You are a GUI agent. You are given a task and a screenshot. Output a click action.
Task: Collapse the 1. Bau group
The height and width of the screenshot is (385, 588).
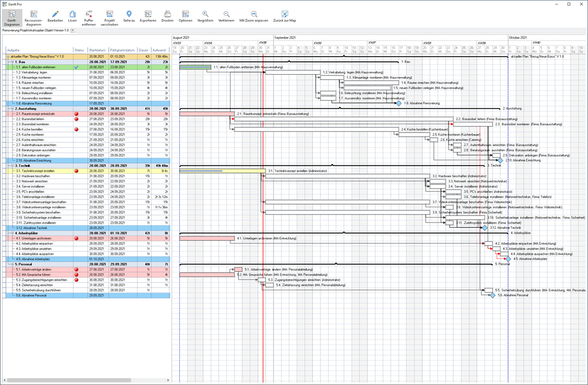[12, 62]
